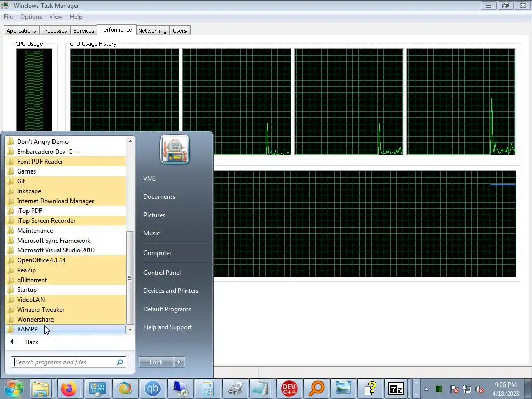Expand the Foxit PDF Reader folder

[x=65, y=162]
